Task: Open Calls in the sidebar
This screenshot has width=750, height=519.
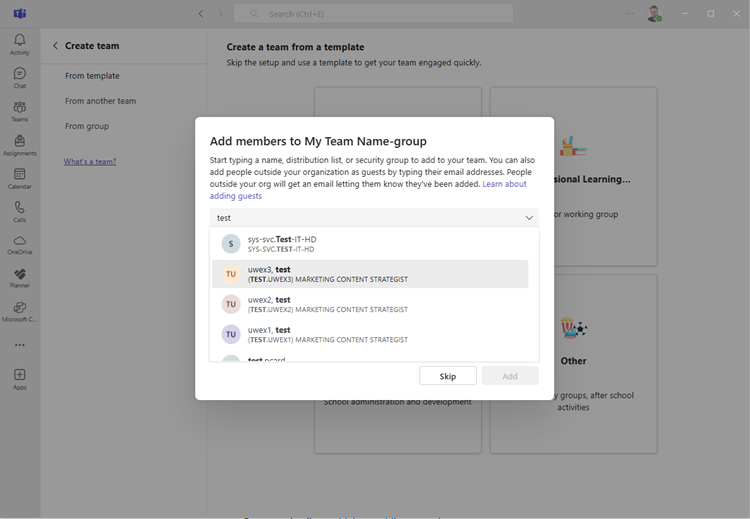Action: [19, 211]
